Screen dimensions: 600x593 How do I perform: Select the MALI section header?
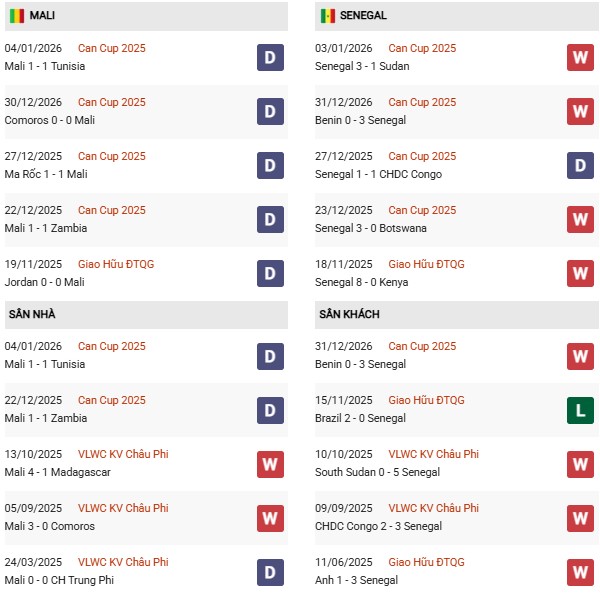43,16
